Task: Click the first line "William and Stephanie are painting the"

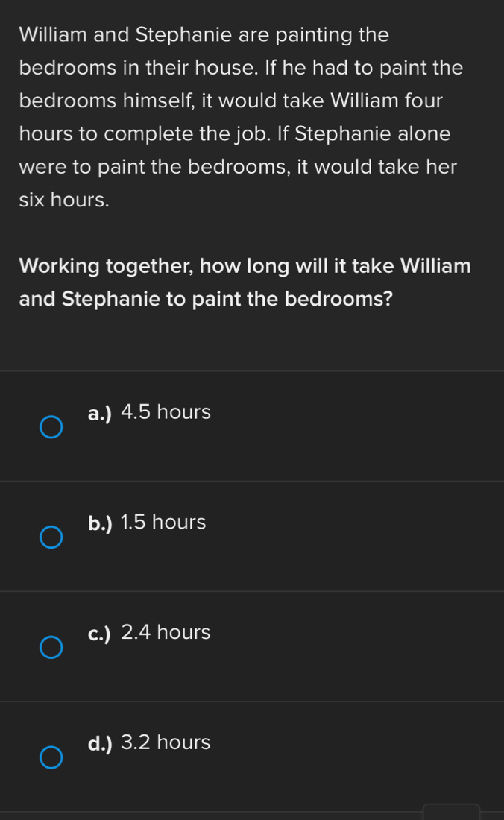Action: [204, 35]
